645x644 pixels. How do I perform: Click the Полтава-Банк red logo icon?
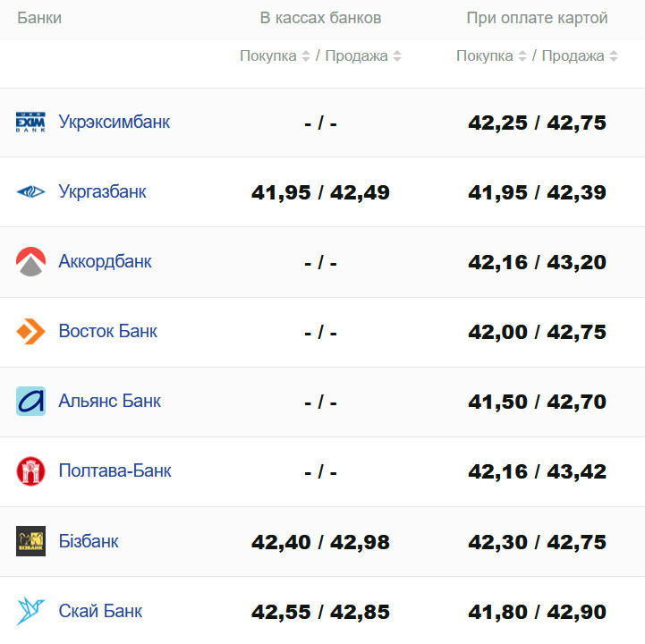coord(30,470)
